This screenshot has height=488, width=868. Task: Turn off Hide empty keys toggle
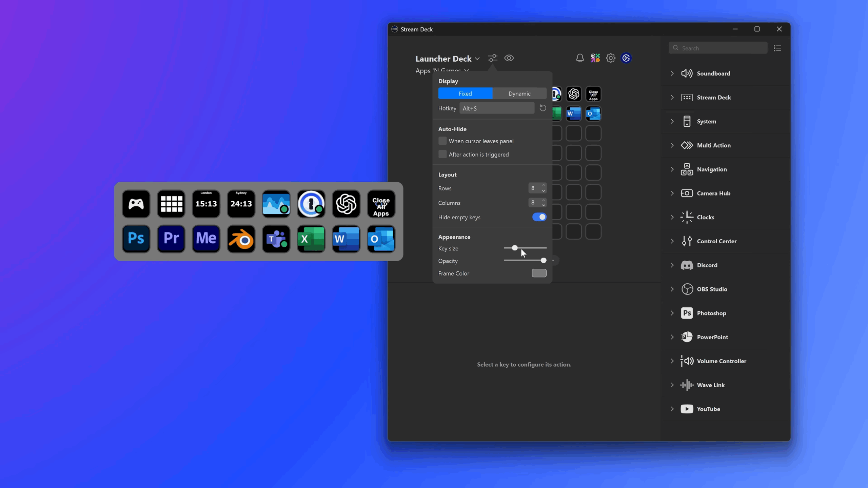click(539, 217)
